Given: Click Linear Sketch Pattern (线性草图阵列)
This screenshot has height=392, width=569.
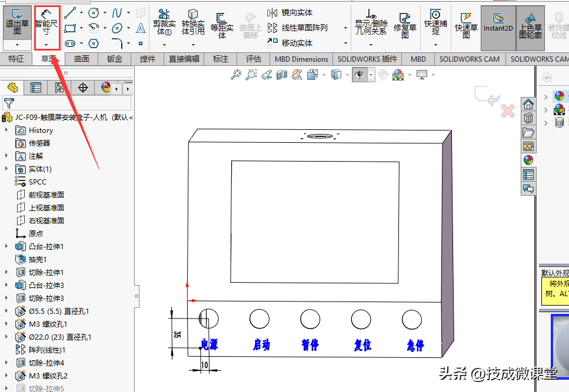Looking at the screenshot, I should point(298,28).
